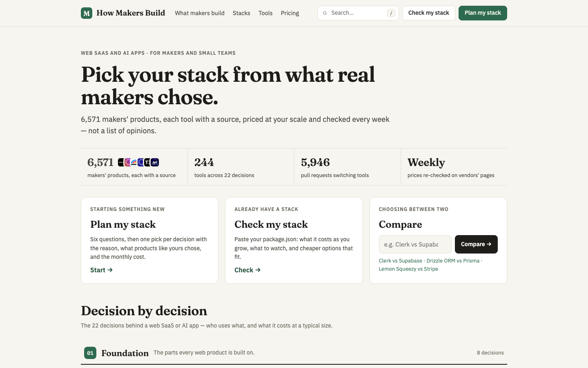Open the rainbow product icon thumbnail
Viewport: 588px width, 368px height.
(134, 162)
